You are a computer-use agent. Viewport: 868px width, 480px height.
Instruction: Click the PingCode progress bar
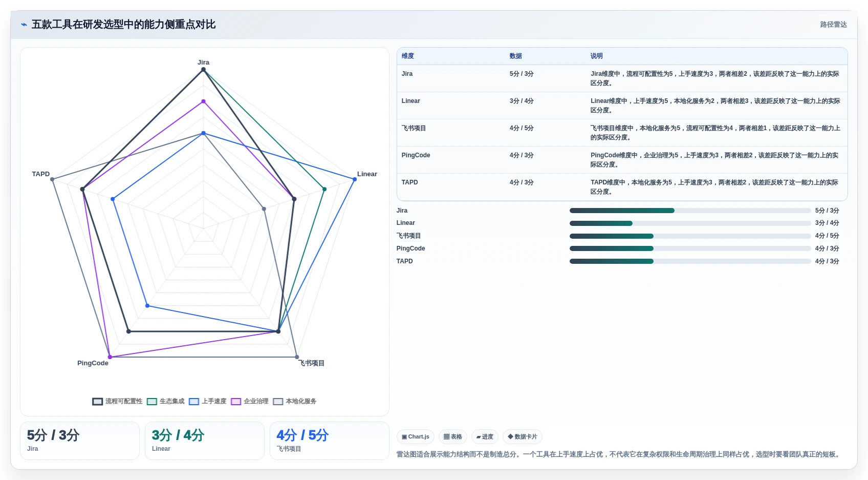(x=690, y=248)
